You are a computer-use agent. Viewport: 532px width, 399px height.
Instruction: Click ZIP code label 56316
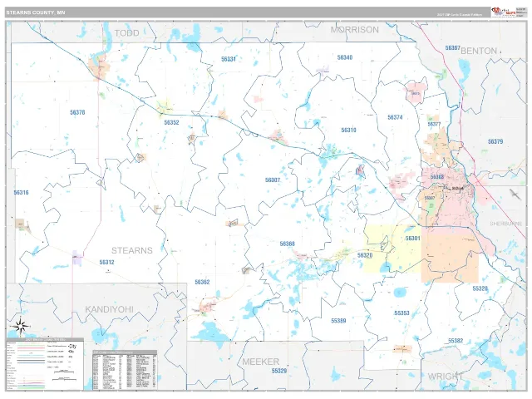(x=21, y=193)
